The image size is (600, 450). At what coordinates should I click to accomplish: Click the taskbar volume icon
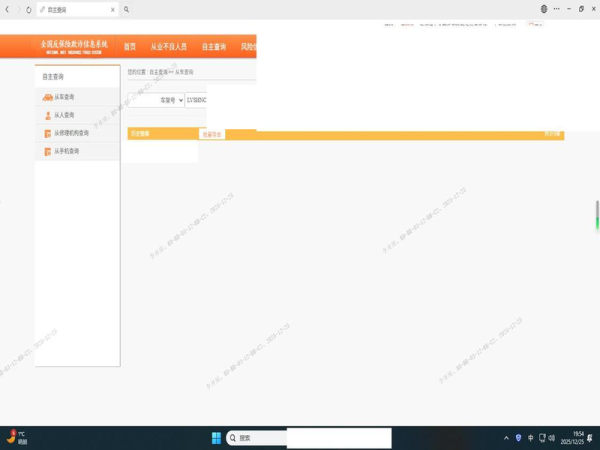(551, 438)
